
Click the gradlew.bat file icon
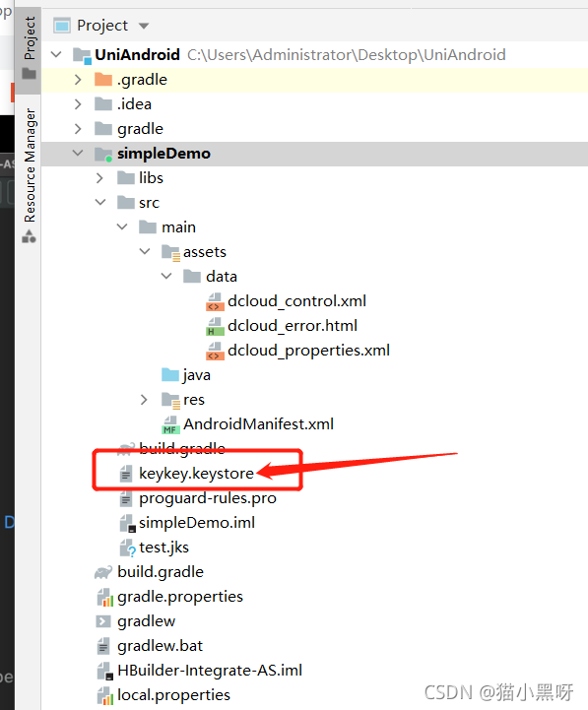(x=103, y=646)
